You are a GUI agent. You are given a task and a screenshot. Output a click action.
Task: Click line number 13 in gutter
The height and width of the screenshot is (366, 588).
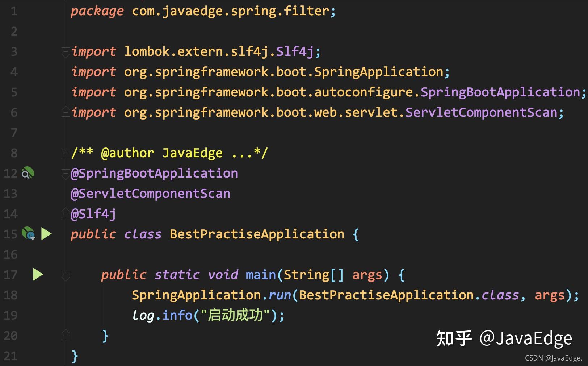10,194
